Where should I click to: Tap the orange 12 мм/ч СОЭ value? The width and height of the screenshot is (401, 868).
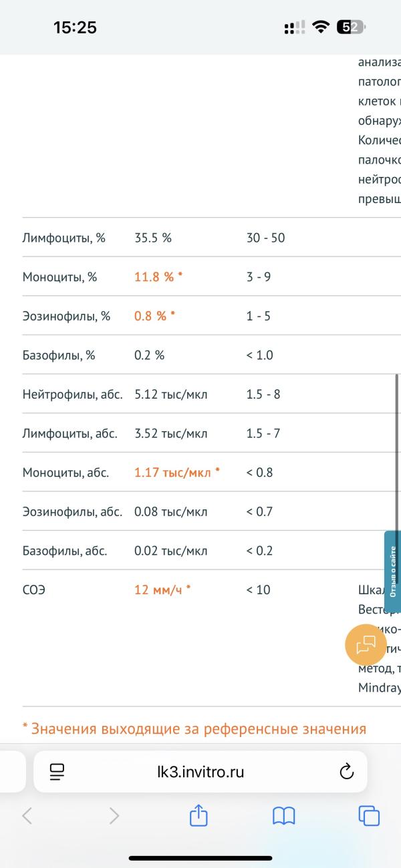coord(158,590)
